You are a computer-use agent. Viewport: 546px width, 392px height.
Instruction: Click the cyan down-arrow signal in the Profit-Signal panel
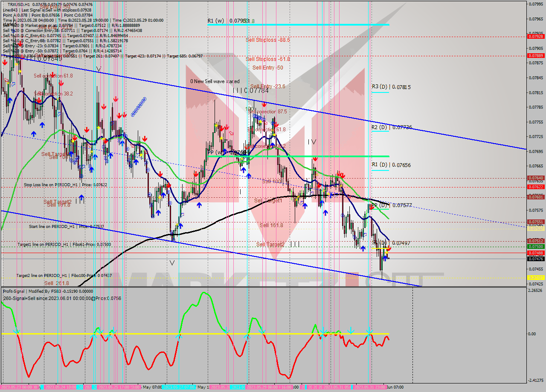[x=351, y=329]
